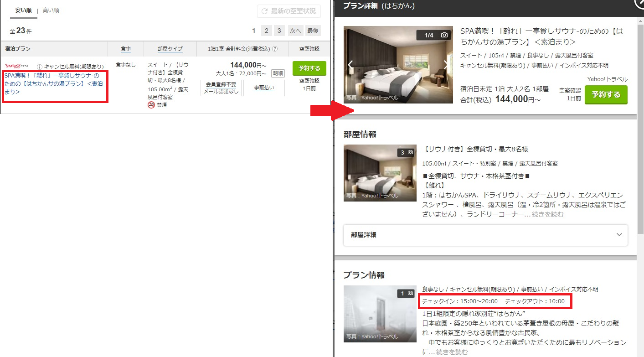
Task: Click the help icon beside 合計料金(消費税込)
Action: pos(275,49)
